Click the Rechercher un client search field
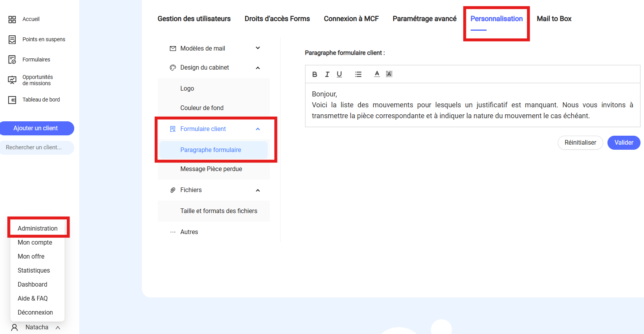 (x=37, y=148)
